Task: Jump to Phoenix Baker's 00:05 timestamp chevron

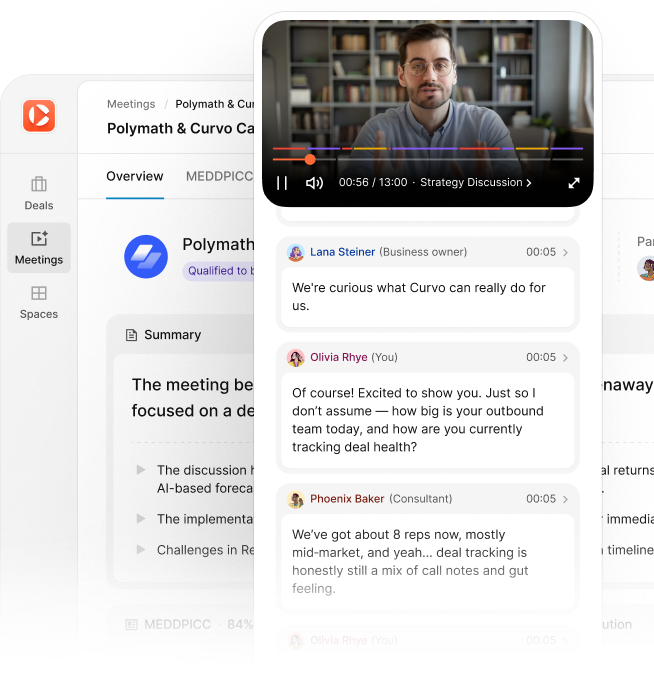Action: [565, 499]
